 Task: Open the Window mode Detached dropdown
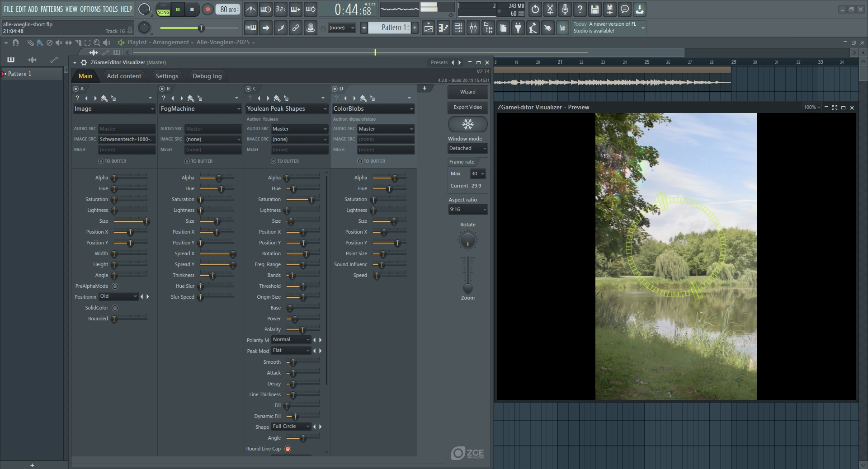tap(467, 148)
